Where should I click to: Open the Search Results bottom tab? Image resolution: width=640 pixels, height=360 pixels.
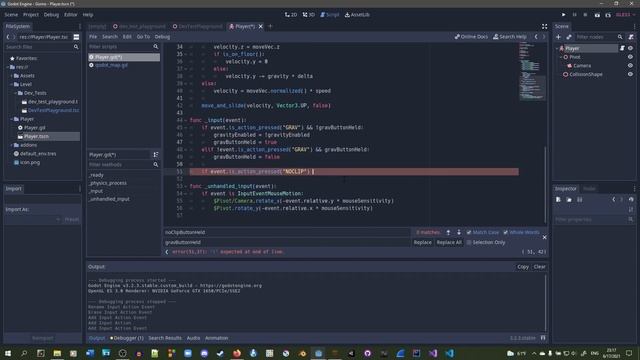[165, 338]
